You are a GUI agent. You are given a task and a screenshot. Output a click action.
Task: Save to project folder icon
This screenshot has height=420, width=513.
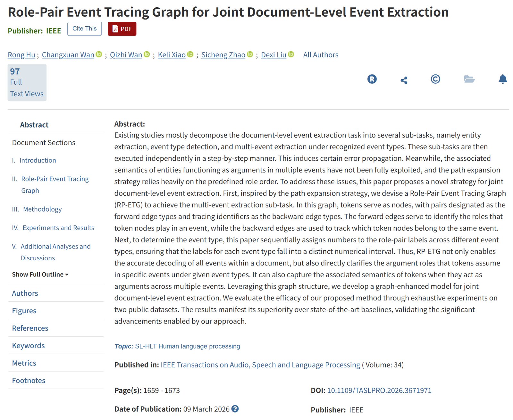pos(469,79)
